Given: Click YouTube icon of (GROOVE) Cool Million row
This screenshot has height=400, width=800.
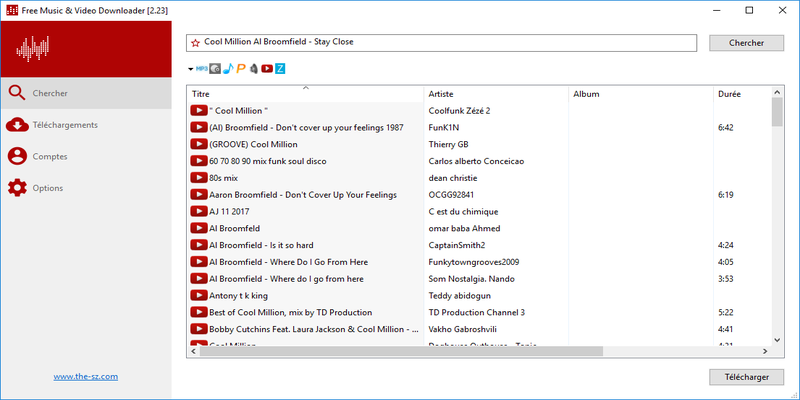Looking at the screenshot, I should pos(198,144).
